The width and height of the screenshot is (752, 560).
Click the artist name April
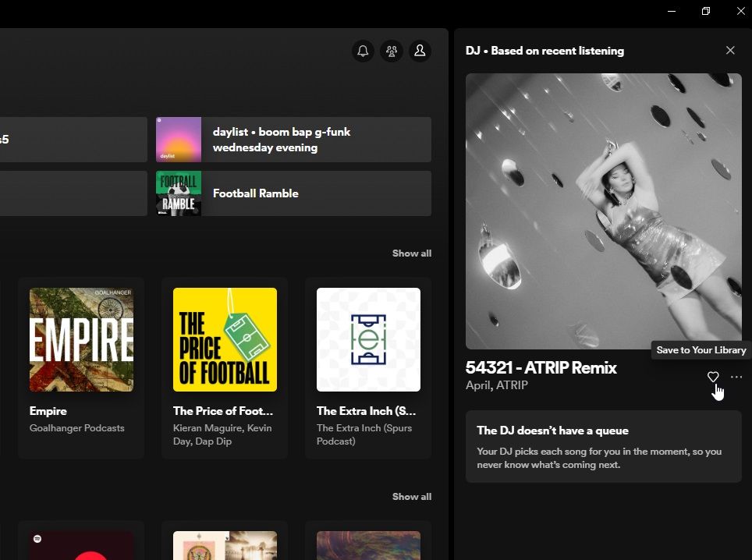pyautogui.click(x=477, y=385)
